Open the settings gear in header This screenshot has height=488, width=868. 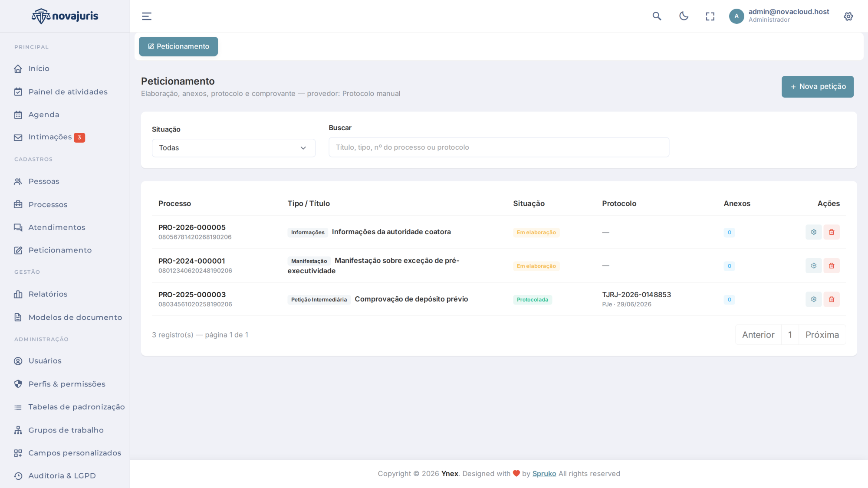pyautogui.click(x=848, y=16)
